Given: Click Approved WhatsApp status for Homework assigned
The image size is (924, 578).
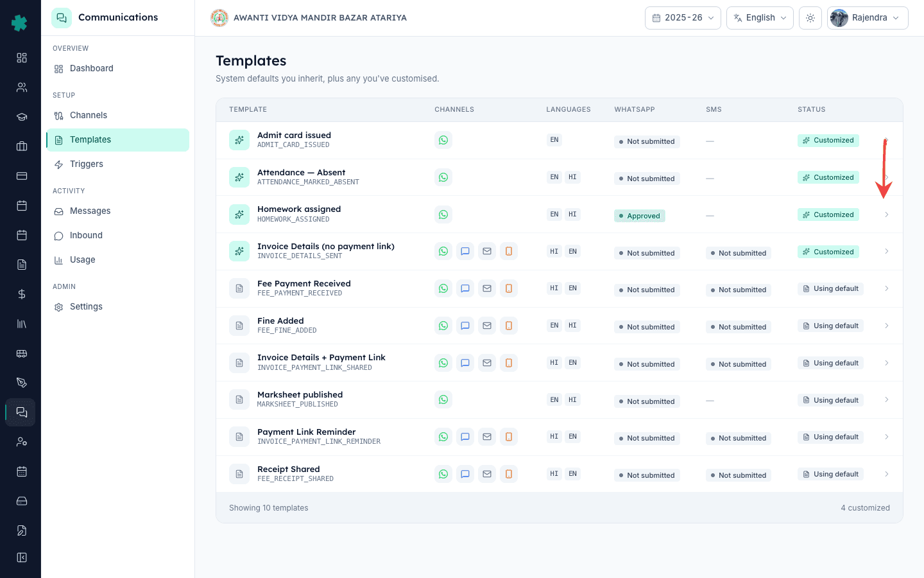Looking at the screenshot, I should [639, 216].
